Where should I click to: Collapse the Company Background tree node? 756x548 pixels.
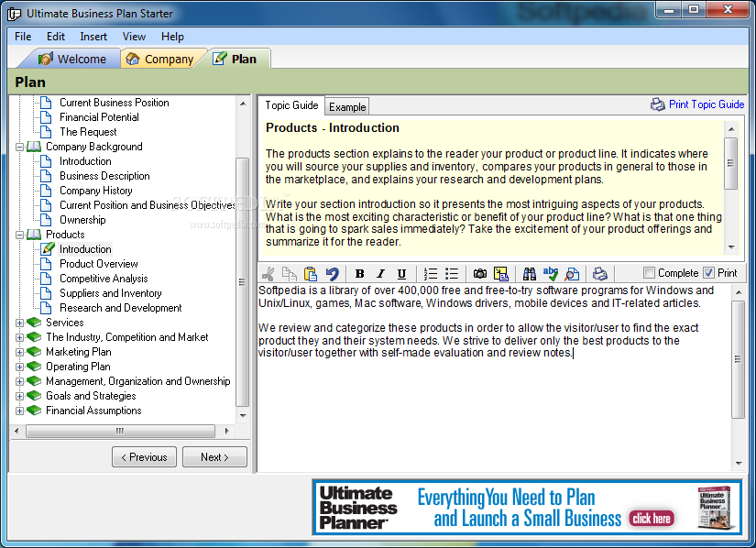tap(20, 147)
